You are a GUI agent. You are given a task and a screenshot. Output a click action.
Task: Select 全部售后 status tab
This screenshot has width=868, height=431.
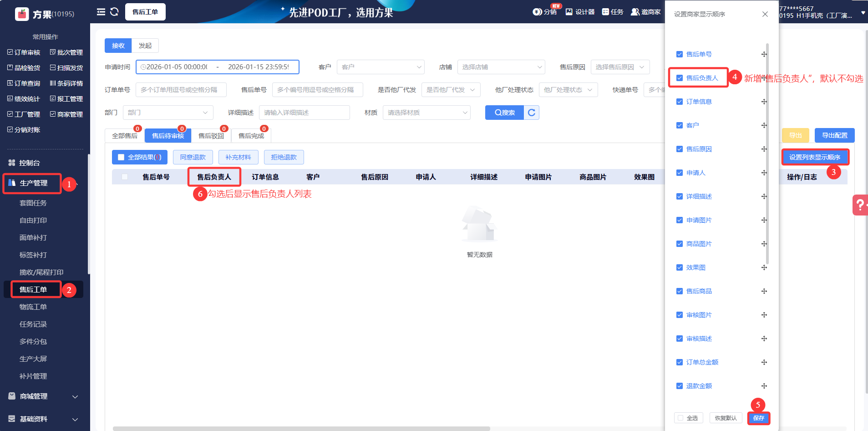[x=125, y=136]
